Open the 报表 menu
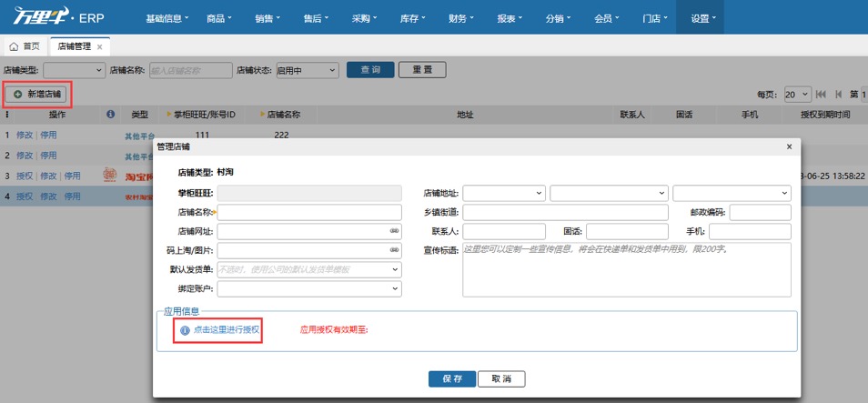 coord(510,17)
